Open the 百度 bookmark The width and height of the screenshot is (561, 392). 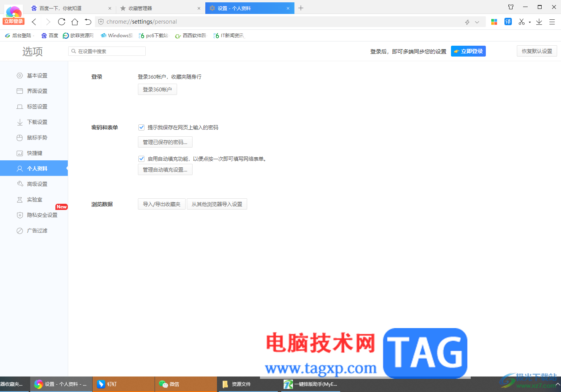click(x=50, y=36)
